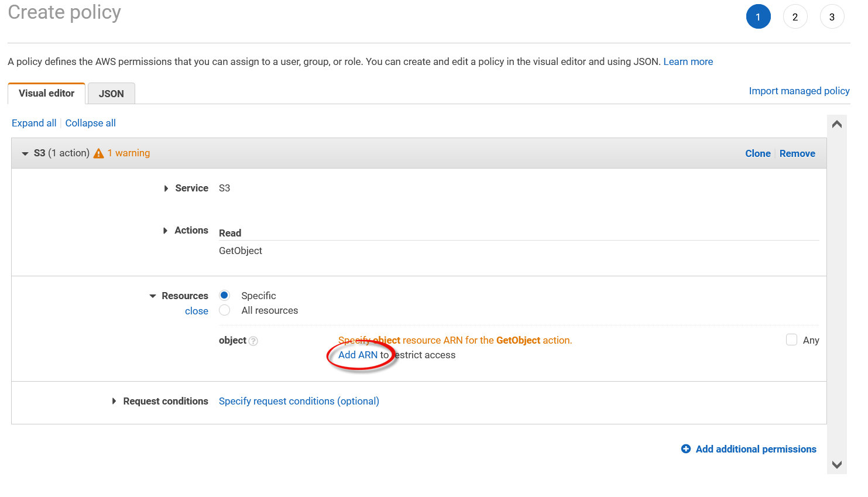Image resolution: width=868 pixels, height=497 pixels.
Task: Switch to the Visual editor tab
Action: (x=47, y=94)
